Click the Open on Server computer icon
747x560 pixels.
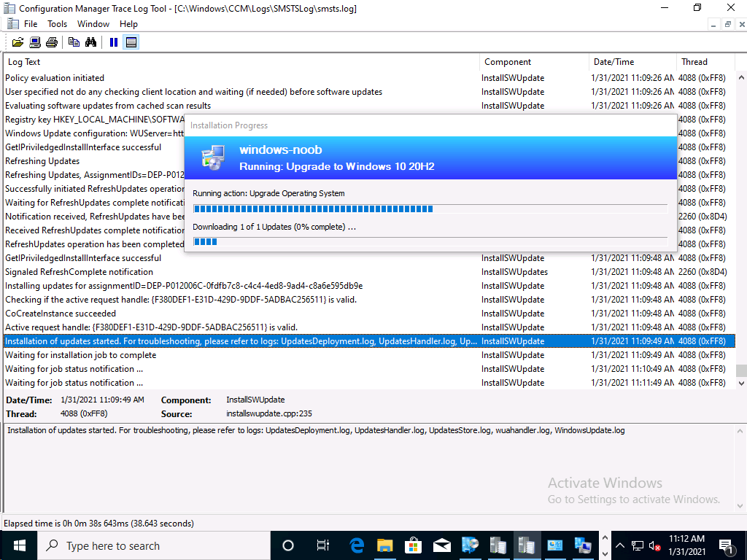[35, 42]
